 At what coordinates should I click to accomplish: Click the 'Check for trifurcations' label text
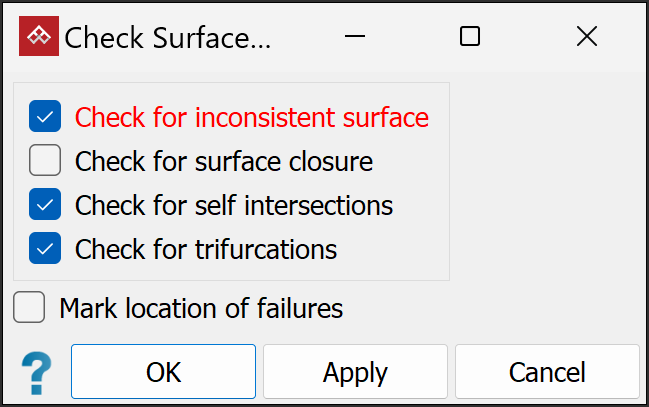tap(205, 248)
